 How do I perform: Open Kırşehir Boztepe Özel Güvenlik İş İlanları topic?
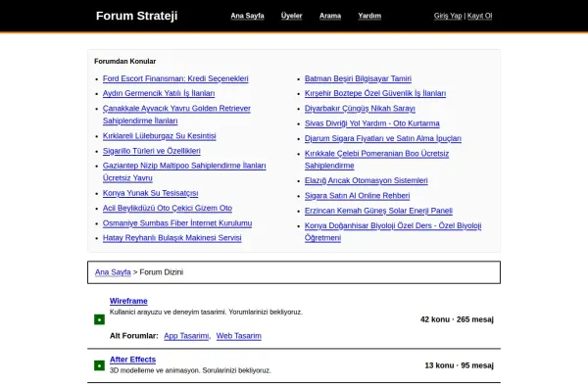(x=375, y=93)
